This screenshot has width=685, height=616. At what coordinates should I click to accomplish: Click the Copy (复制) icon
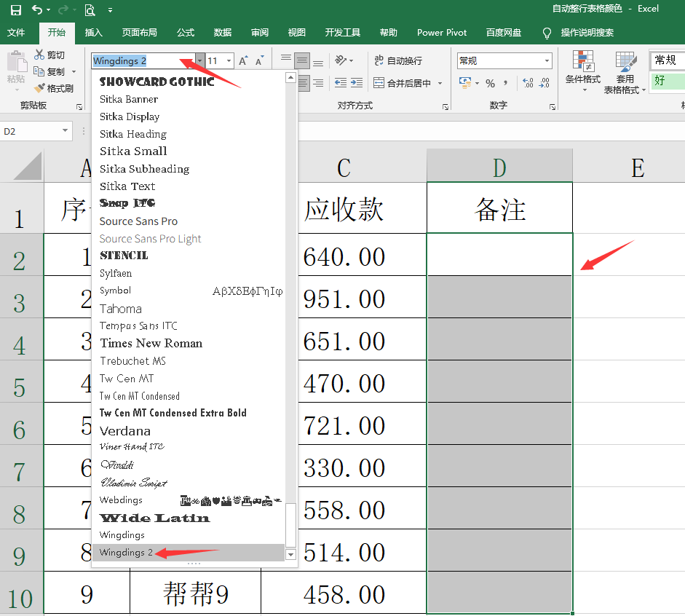tap(39, 71)
